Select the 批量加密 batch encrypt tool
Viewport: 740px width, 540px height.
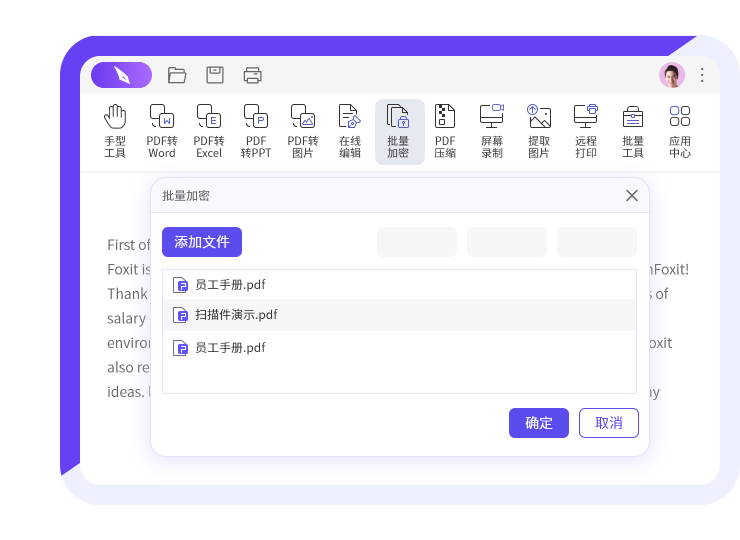pyautogui.click(x=398, y=131)
